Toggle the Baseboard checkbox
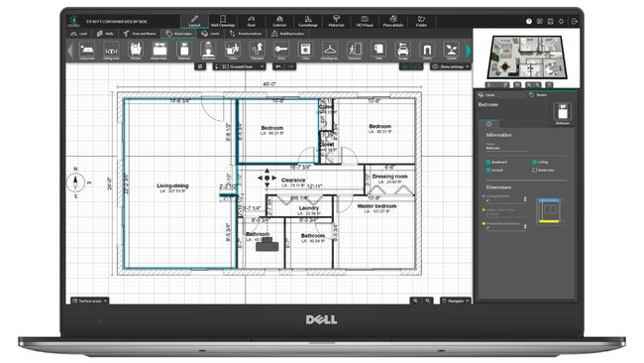644x363 pixels. click(488, 163)
